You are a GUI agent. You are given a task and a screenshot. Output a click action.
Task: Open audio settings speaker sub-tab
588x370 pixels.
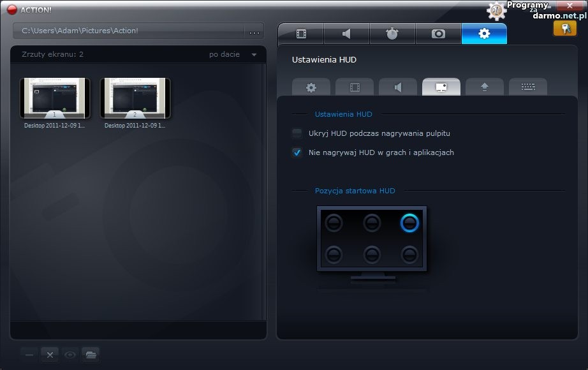click(397, 87)
